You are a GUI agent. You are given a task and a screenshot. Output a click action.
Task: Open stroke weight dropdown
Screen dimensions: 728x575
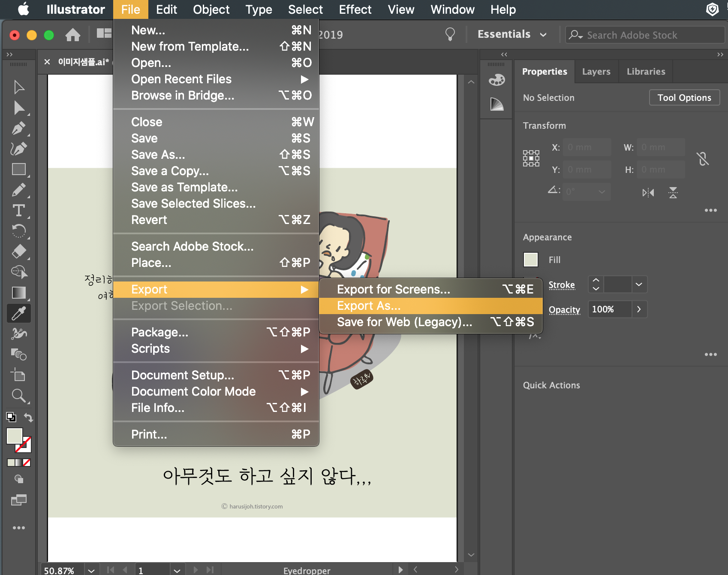tap(639, 284)
